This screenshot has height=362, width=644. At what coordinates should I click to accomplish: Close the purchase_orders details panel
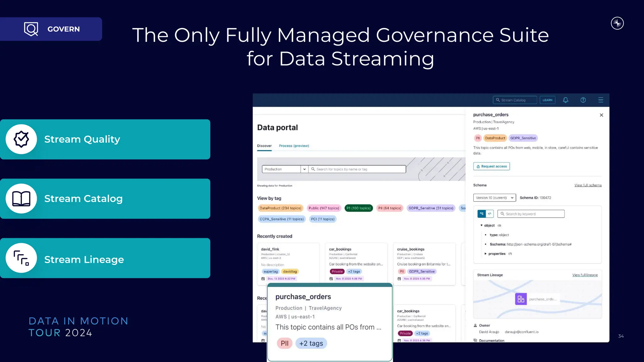tap(601, 115)
